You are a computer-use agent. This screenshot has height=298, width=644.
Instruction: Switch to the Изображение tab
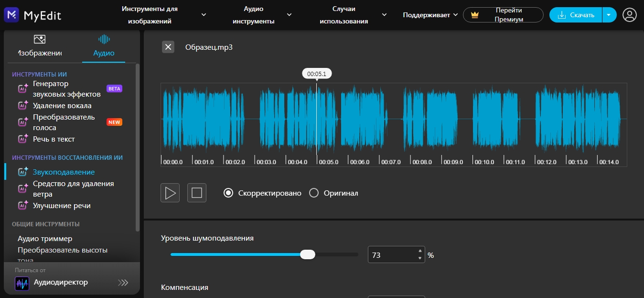40,46
